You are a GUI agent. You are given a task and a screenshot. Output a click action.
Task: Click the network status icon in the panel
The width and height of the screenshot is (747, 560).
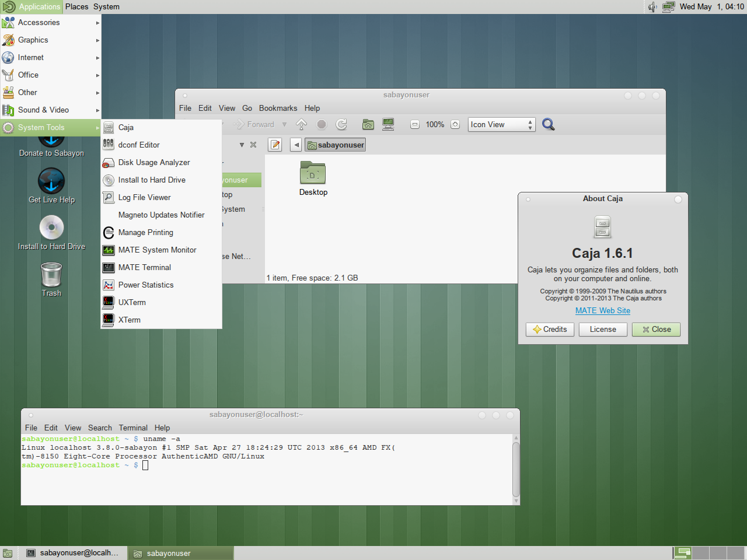(669, 6)
